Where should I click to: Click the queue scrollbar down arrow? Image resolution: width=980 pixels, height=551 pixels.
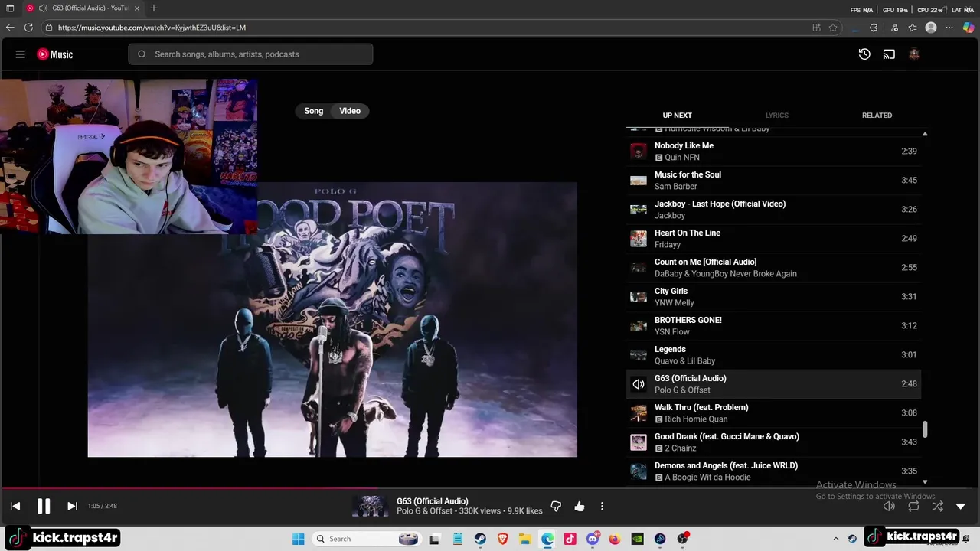pos(925,481)
